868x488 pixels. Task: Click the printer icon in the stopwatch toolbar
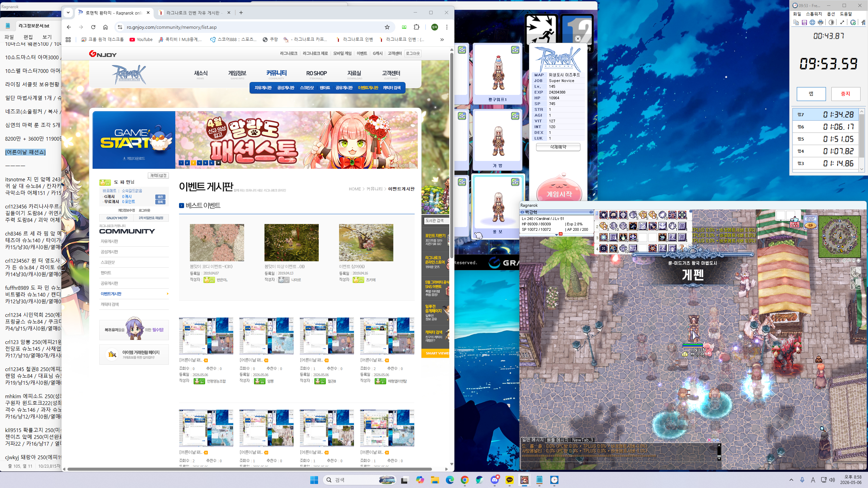(821, 22)
